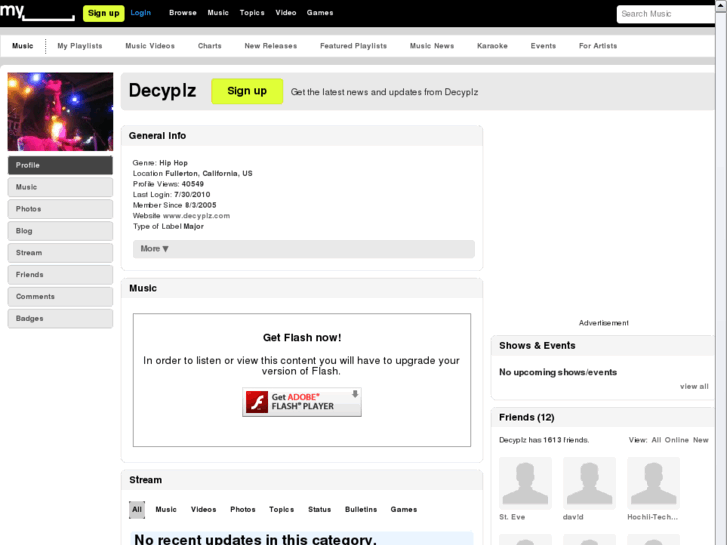The height and width of the screenshot is (545, 727).
Task: Select Profile in the sidebar
Action: 60,165
